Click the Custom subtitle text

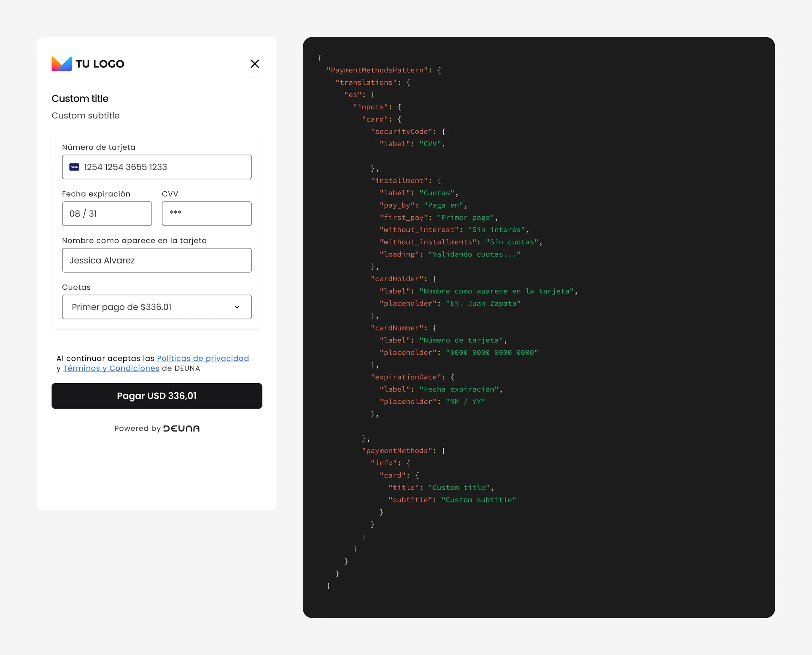point(86,115)
